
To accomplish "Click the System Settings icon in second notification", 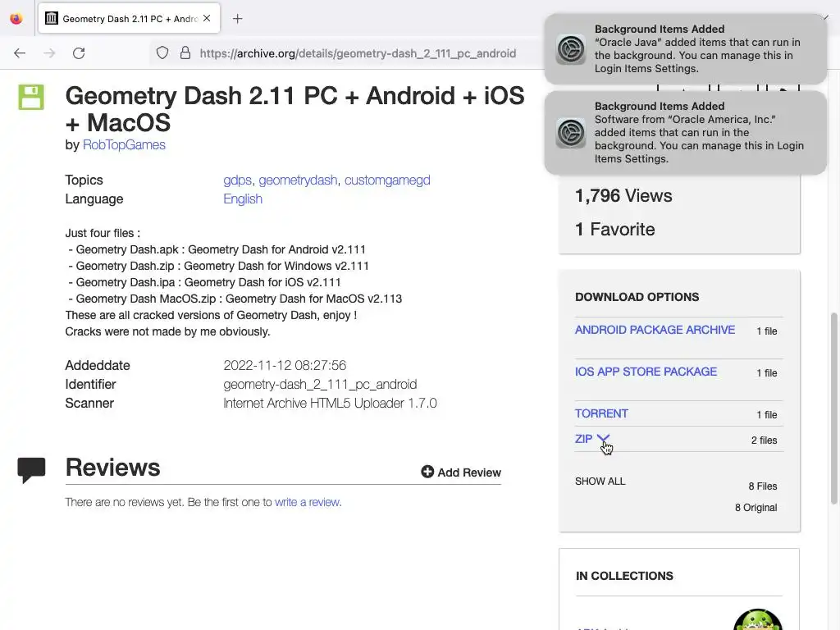I will pyautogui.click(x=571, y=133).
